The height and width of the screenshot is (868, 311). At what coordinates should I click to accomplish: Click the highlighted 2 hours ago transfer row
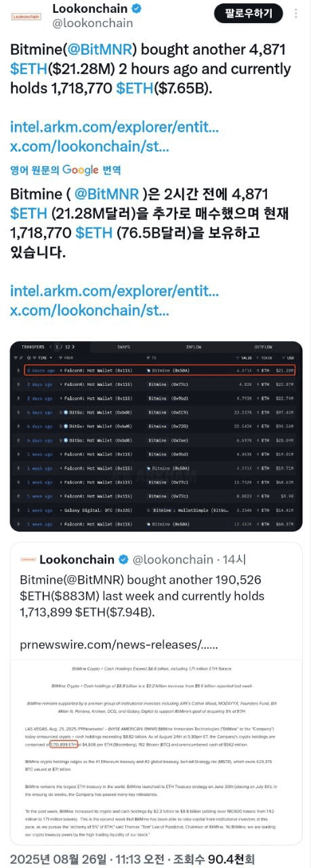[161, 370]
